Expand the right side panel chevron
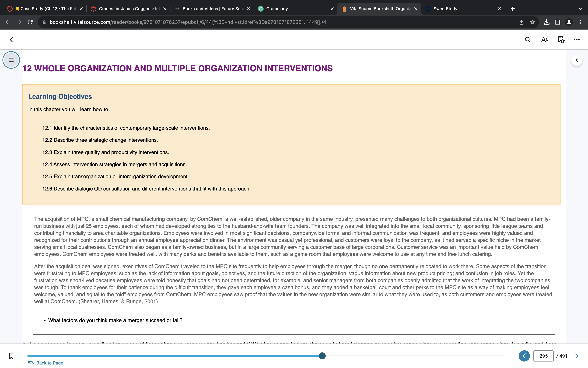The height and width of the screenshot is (368, 588). tap(577, 60)
